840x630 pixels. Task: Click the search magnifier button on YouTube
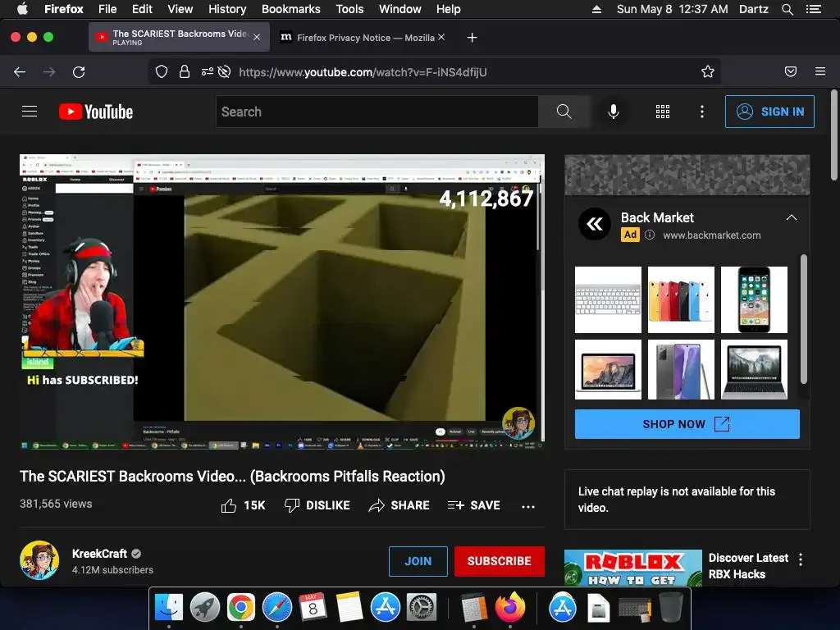coord(564,112)
